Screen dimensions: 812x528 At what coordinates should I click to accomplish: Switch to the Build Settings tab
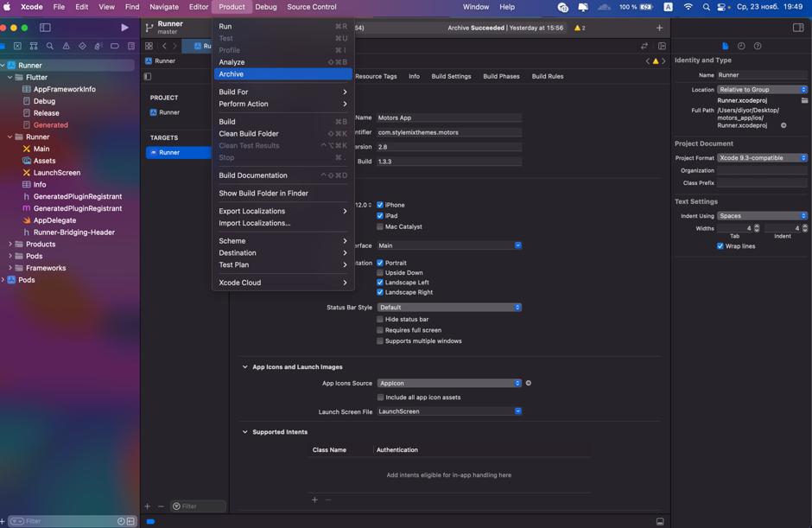[x=451, y=76]
